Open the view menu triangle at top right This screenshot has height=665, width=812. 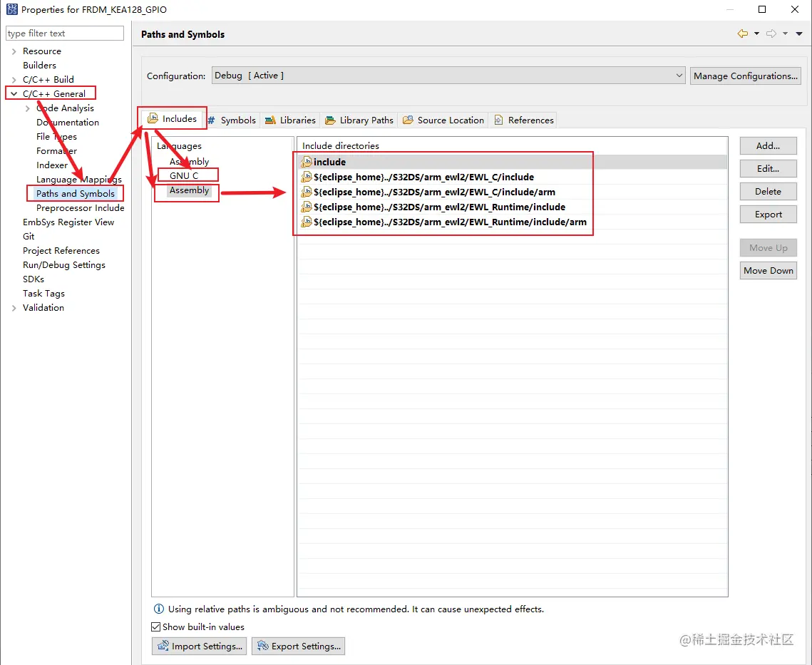click(799, 33)
